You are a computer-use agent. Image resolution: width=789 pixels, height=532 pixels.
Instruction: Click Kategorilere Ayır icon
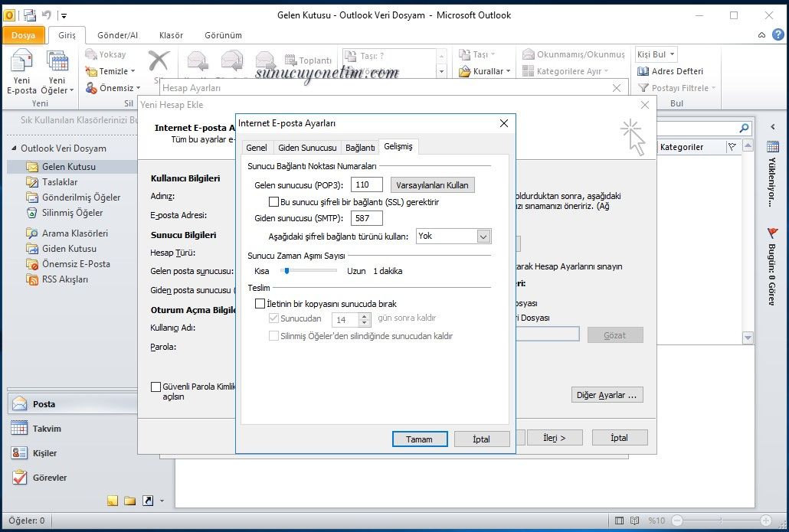point(528,71)
